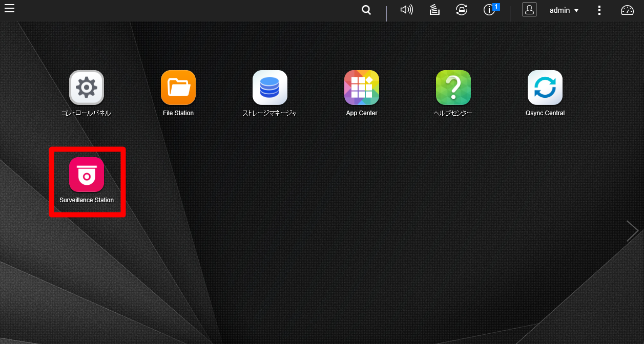The height and width of the screenshot is (344, 644).
Task: Launch Qsync Central sync icon
Action: coord(545,88)
